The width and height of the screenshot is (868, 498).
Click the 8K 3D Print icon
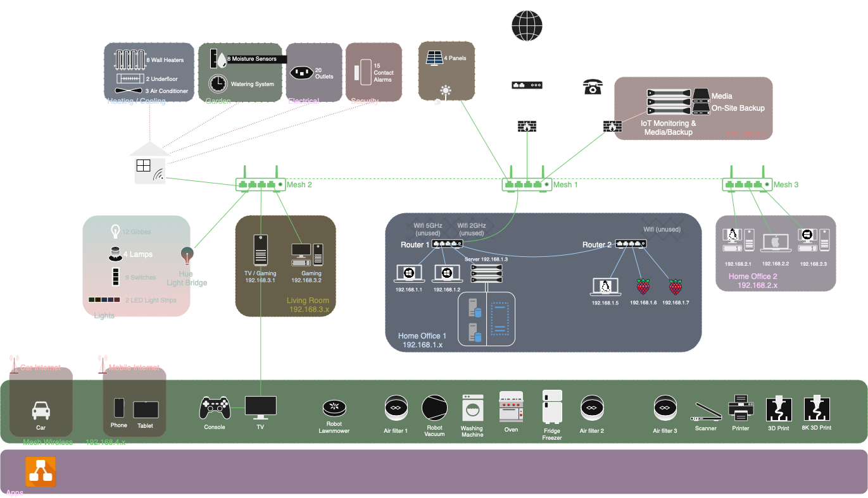pyautogui.click(x=816, y=409)
